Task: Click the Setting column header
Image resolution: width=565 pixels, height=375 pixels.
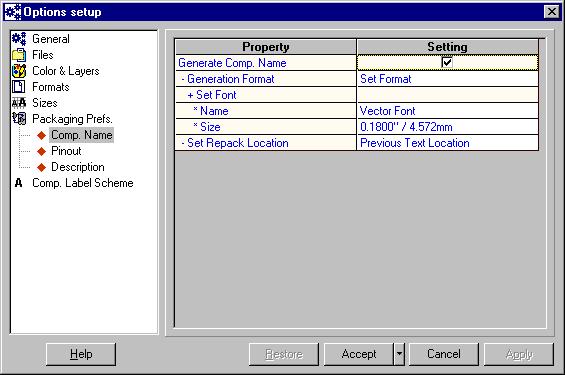Action: point(448,47)
